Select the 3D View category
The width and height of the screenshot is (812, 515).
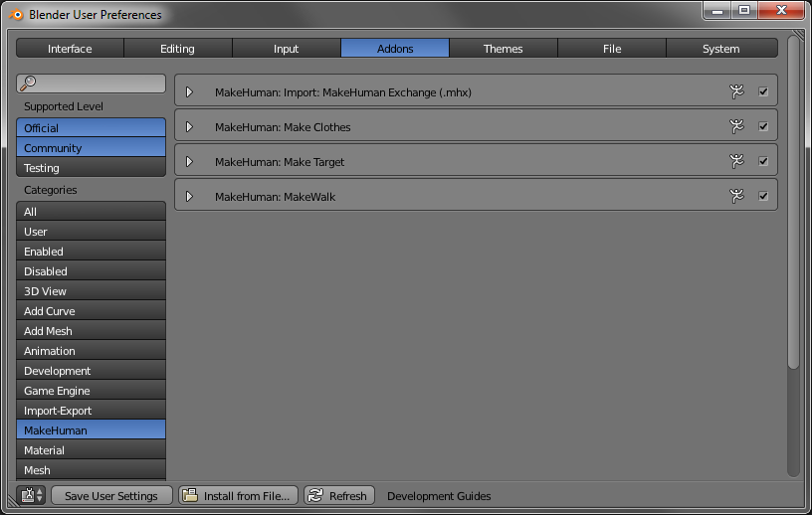click(x=92, y=291)
